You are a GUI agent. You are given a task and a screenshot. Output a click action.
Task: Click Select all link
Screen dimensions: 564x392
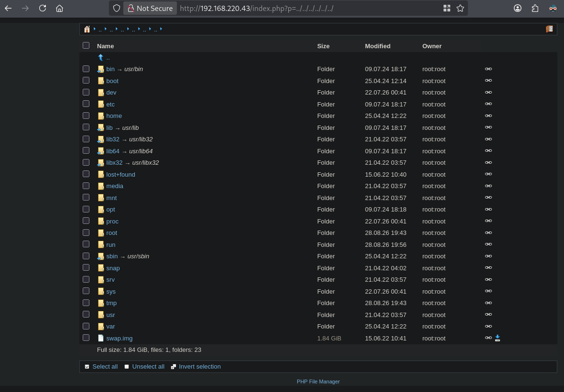tap(105, 367)
